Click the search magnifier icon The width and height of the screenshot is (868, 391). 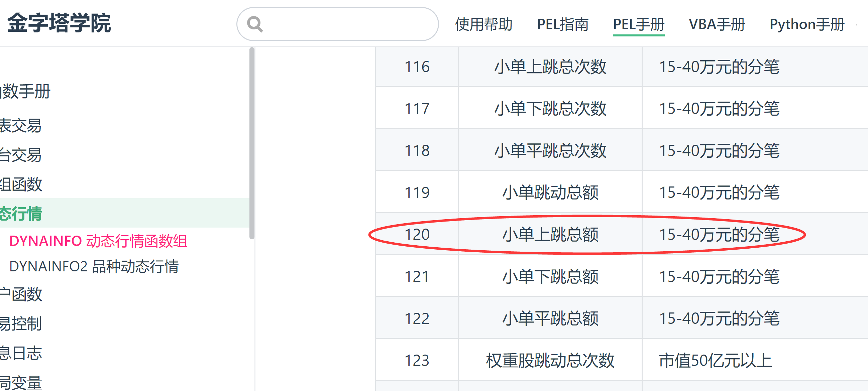tap(254, 24)
